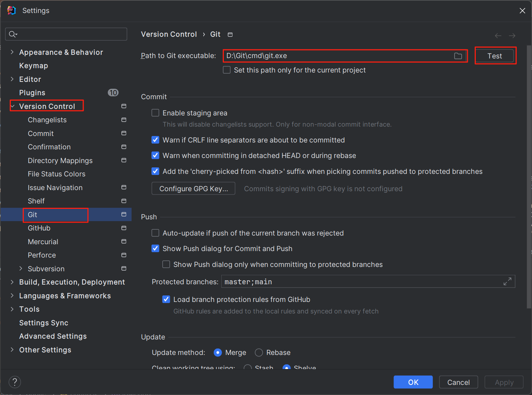Collapse the Version Control section
Screen dimensions: 532x395
pyautogui.click(x=13, y=106)
